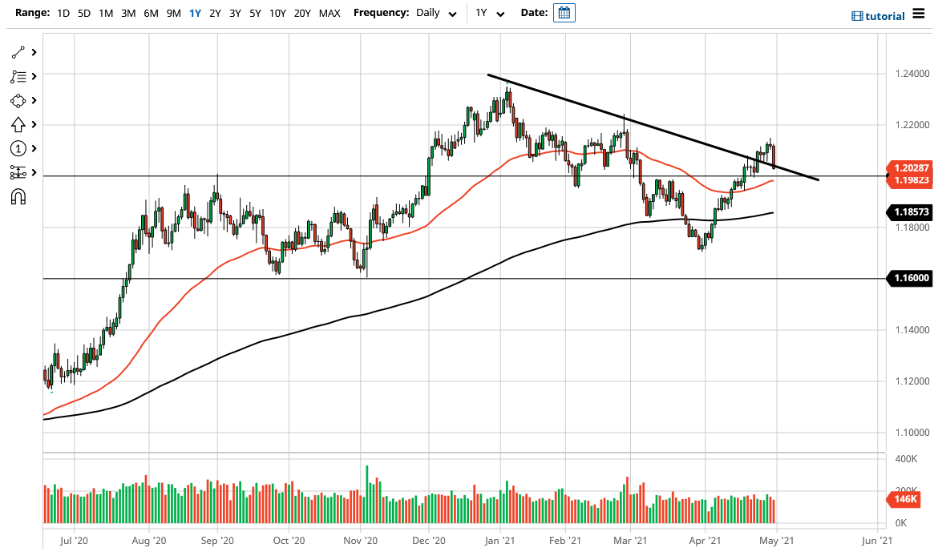Select the measure range tool
The image size is (938, 560).
[x=18, y=173]
